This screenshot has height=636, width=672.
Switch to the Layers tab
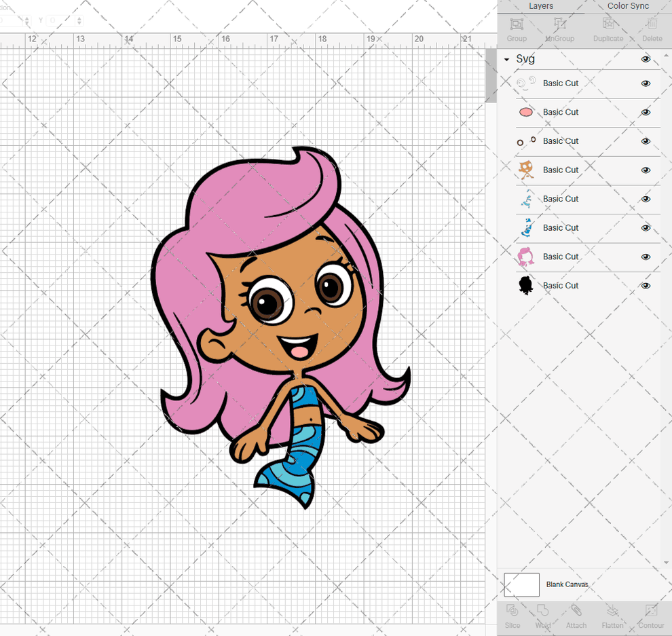[x=541, y=6]
